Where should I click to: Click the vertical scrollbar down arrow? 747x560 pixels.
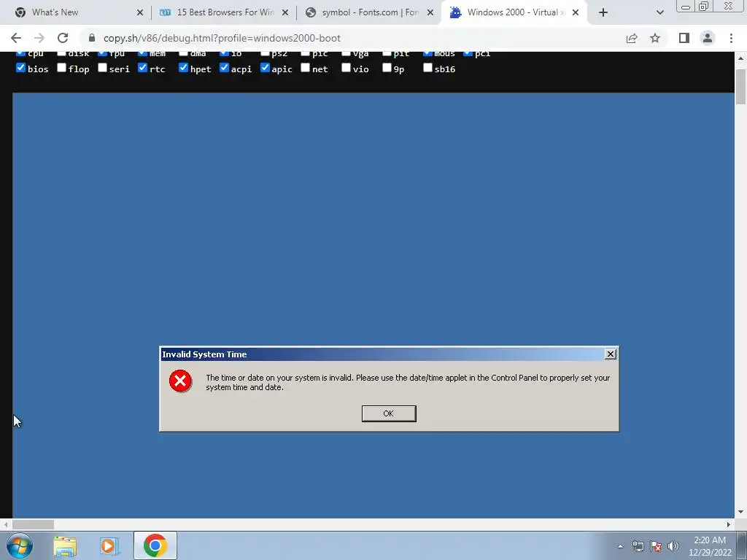[x=741, y=513]
